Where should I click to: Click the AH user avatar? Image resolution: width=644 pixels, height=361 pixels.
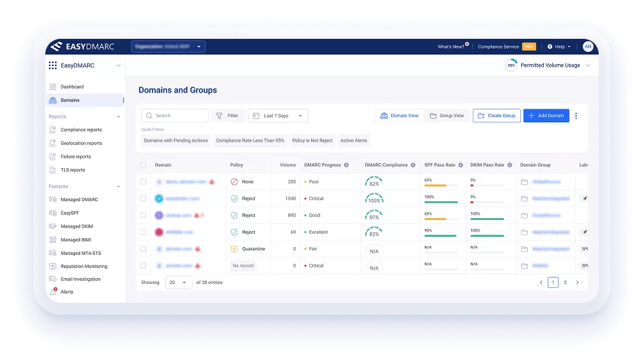pyautogui.click(x=588, y=47)
